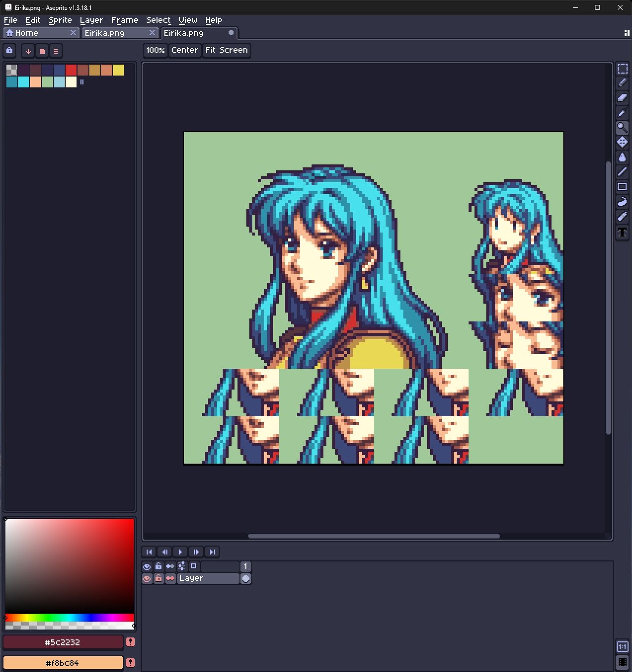Click the palette sort arrow icon
632x672 pixels.
point(29,51)
